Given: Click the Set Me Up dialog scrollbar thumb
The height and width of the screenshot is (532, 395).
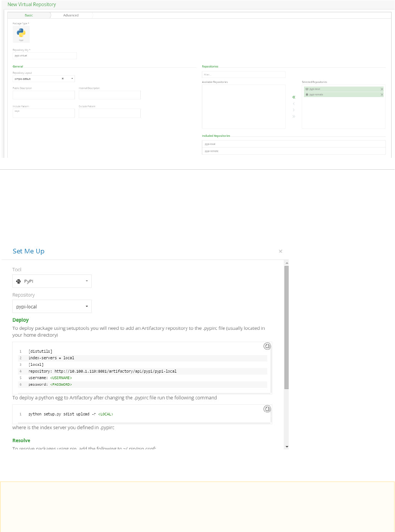Looking at the screenshot, I should tap(286, 328).
